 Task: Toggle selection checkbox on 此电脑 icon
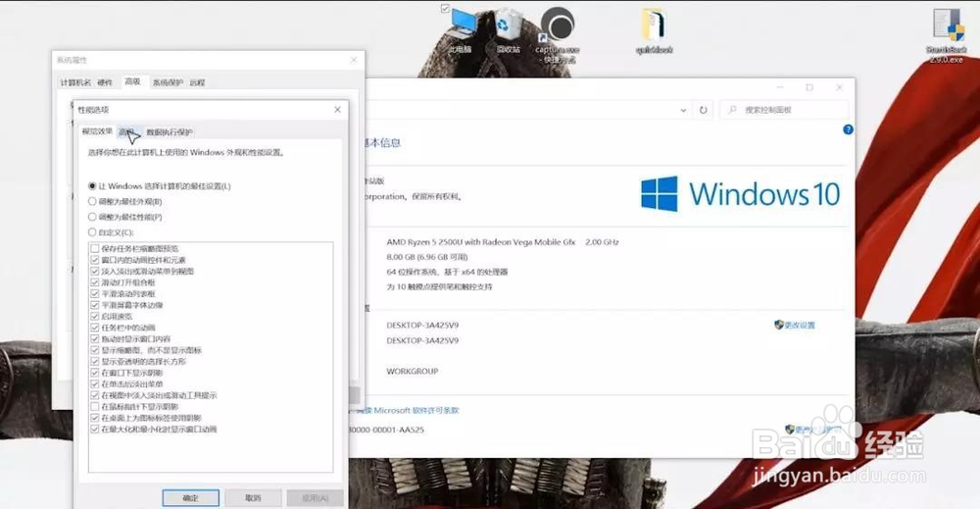pos(445,9)
